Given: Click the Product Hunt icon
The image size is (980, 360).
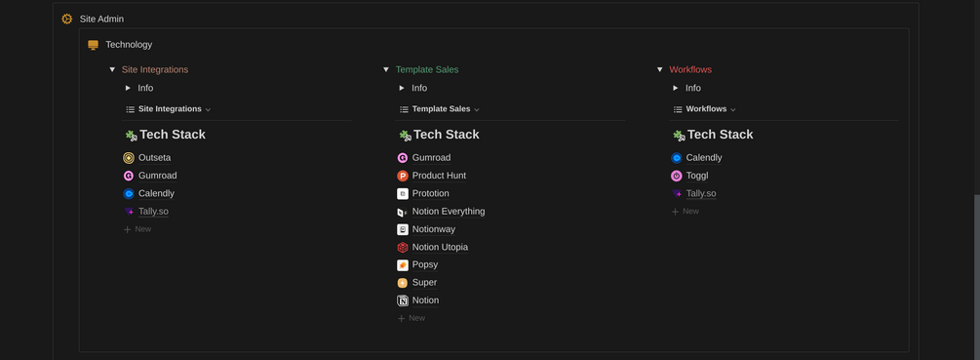Looking at the screenshot, I should (403, 176).
